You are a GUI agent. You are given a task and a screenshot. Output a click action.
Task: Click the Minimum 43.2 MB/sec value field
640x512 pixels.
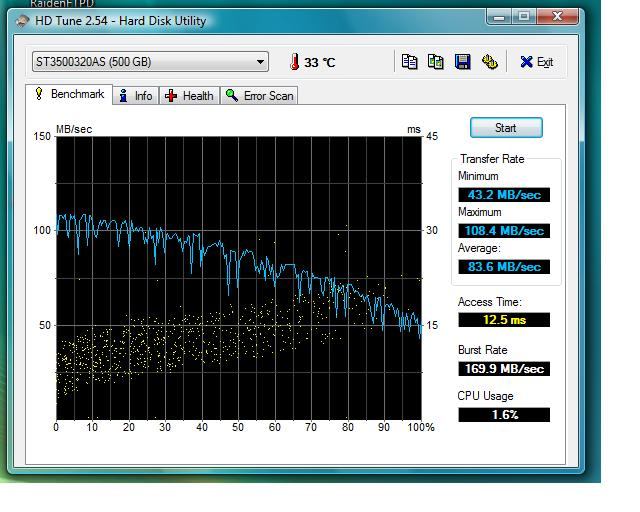point(504,195)
